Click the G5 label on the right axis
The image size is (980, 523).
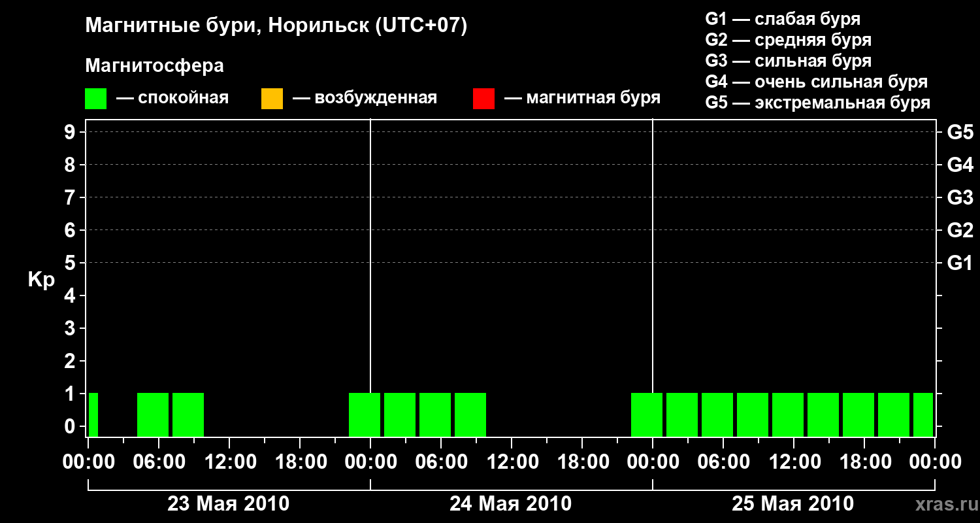pyautogui.click(x=960, y=132)
